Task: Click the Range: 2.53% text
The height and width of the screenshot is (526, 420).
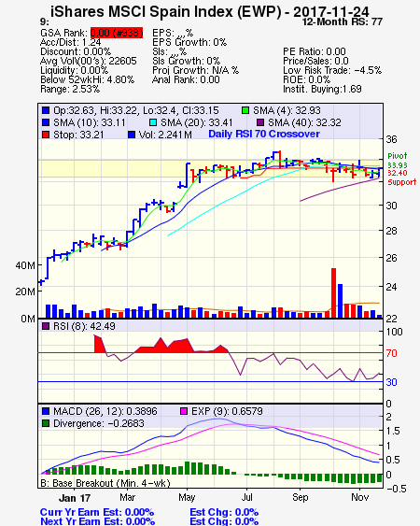Action: tap(70, 90)
